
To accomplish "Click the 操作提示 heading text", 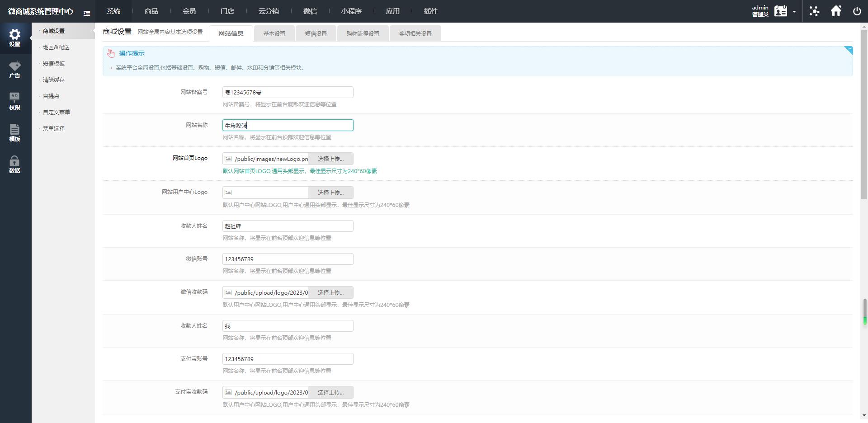I will pyautogui.click(x=132, y=53).
